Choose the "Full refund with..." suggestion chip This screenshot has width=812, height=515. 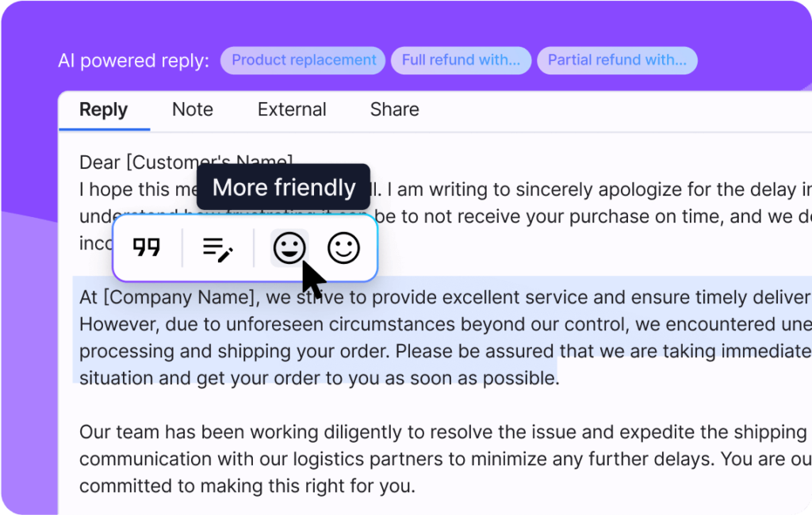461,60
